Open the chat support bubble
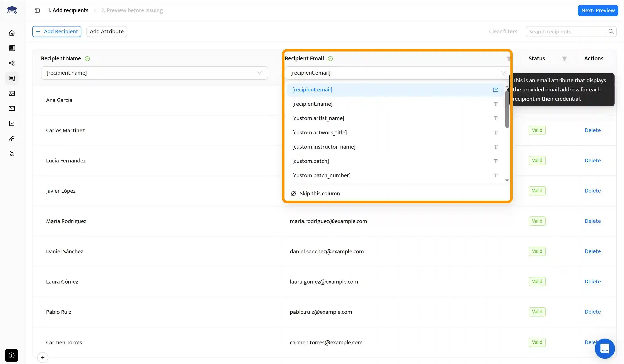The height and width of the screenshot is (364, 624). coord(604,348)
